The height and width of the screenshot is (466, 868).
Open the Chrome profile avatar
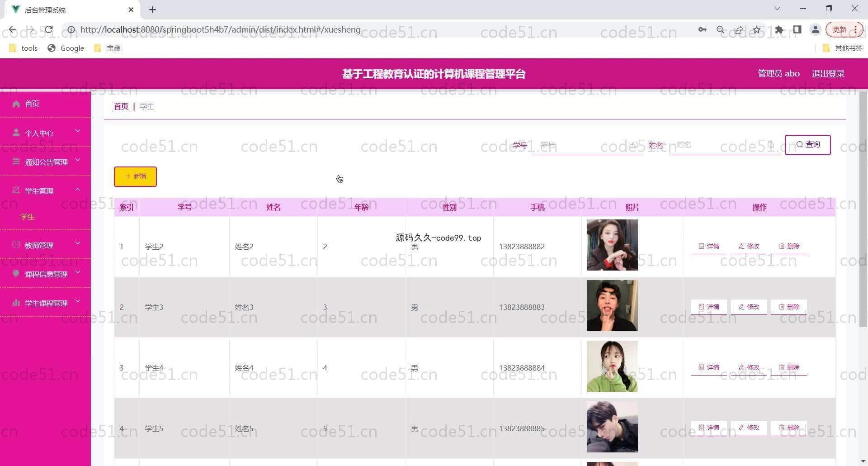point(816,30)
